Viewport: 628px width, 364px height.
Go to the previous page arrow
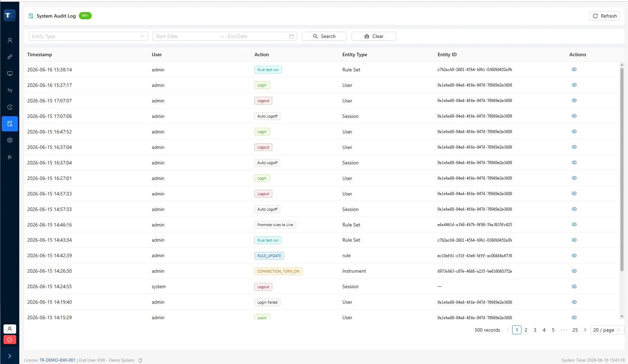pos(508,330)
